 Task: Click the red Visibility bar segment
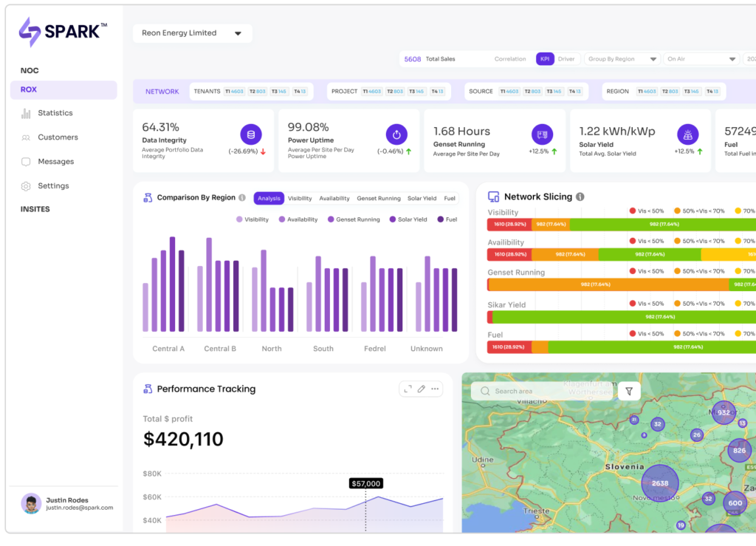click(509, 223)
